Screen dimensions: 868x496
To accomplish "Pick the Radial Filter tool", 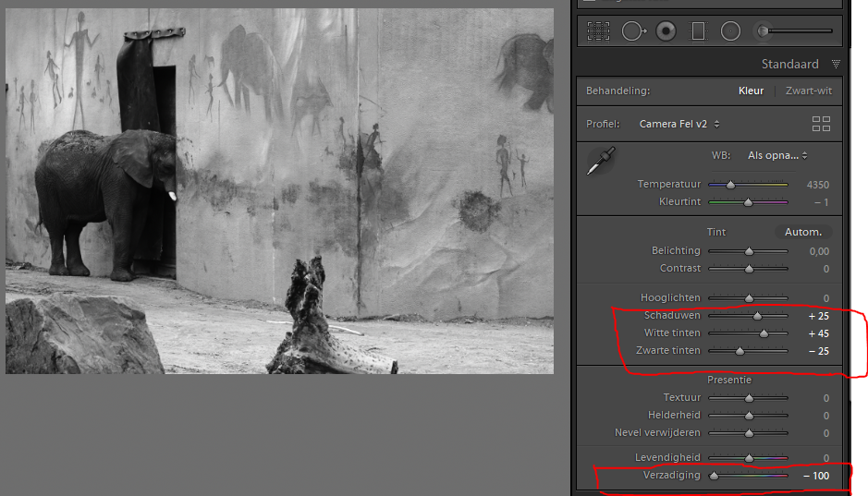I will coord(730,31).
